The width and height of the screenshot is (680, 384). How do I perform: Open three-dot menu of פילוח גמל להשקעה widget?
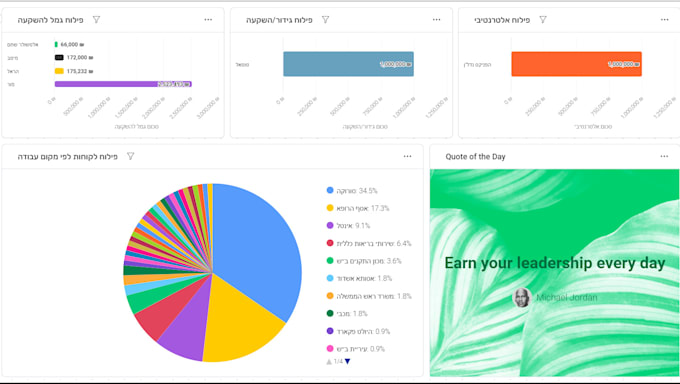click(x=208, y=20)
